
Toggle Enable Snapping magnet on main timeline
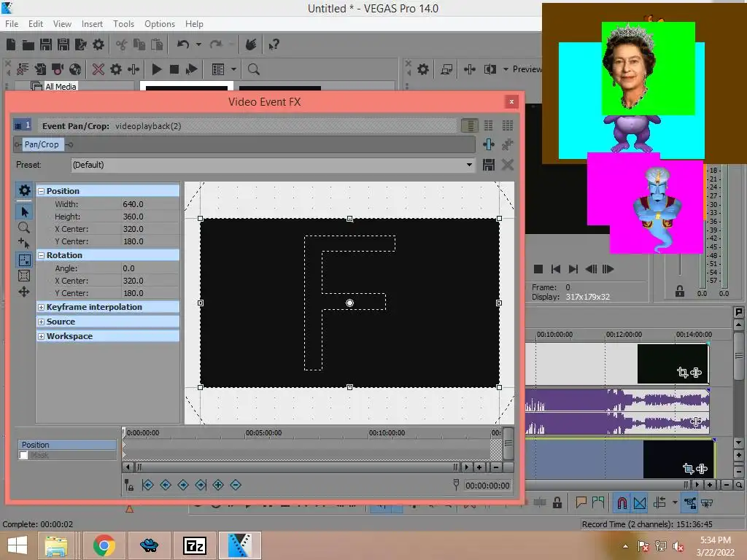pyautogui.click(x=622, y=503)
